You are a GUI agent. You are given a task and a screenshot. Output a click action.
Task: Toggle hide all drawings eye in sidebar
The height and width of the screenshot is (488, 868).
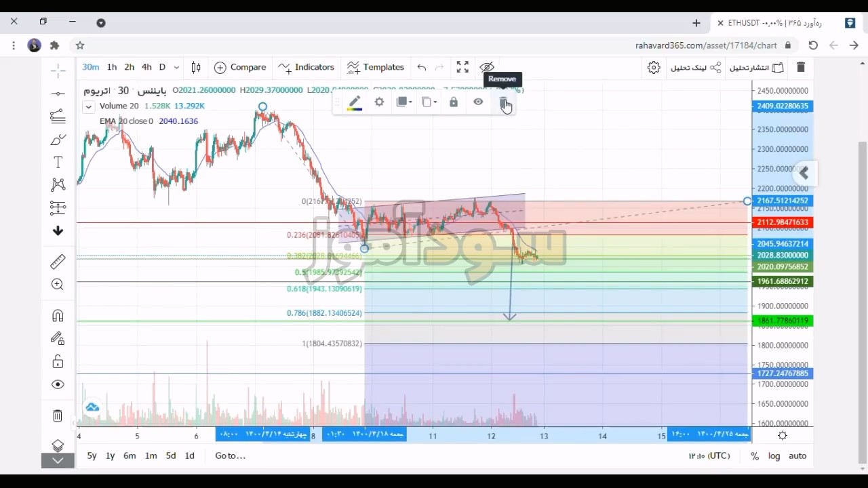pyautogui.click(x=58, y=384)
